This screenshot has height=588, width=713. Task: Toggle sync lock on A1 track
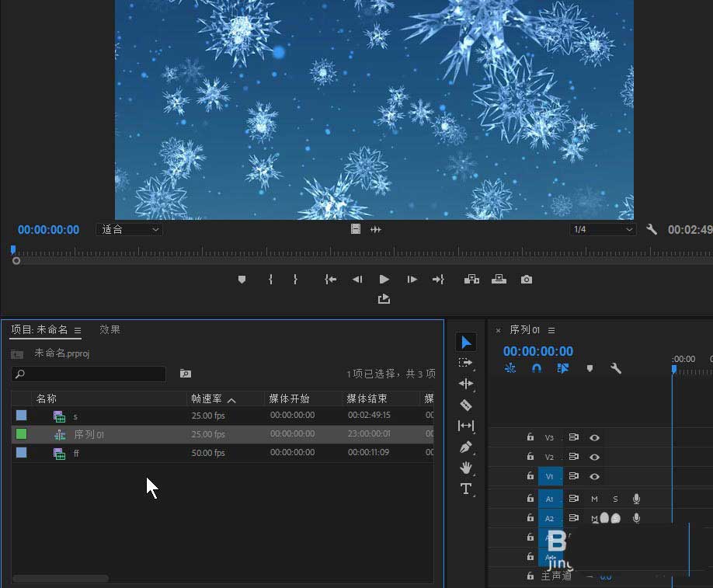point(573,499)
